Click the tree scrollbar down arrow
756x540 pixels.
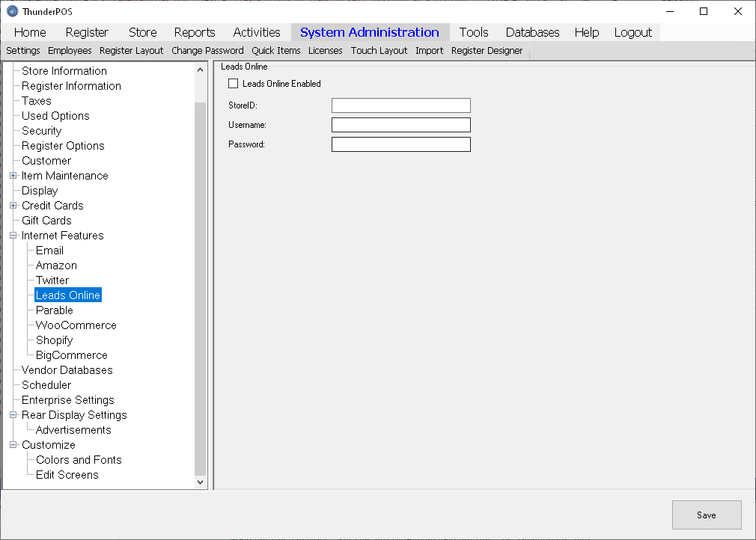[200, 482]
